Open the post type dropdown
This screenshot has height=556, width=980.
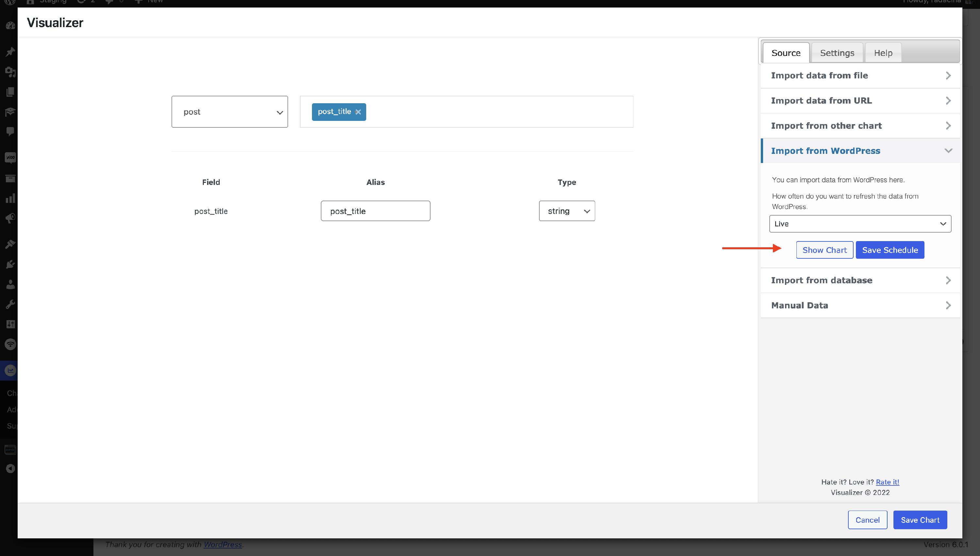pos(229,112)
